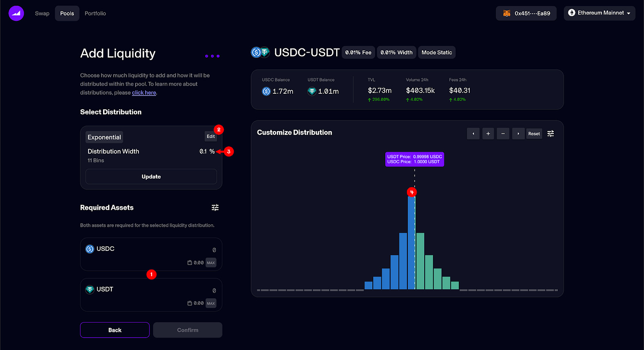Click the USDC Balance coin icon
The height and width of the screenshot is (350, 644).
click(x=266, y=92)
